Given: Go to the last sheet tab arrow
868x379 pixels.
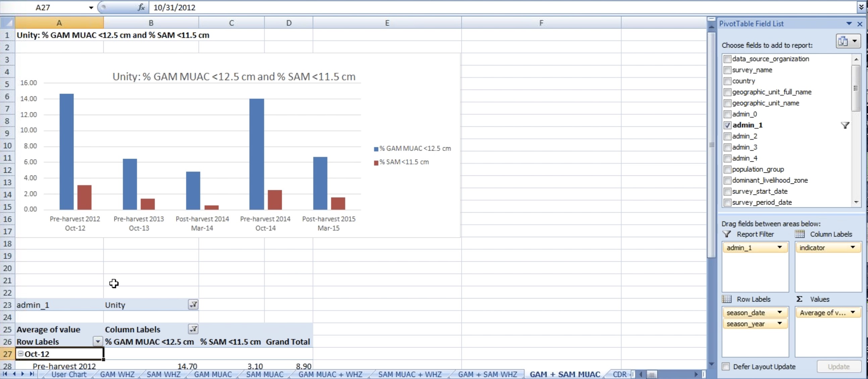Looking at the screenshot, I should (32, 374).
